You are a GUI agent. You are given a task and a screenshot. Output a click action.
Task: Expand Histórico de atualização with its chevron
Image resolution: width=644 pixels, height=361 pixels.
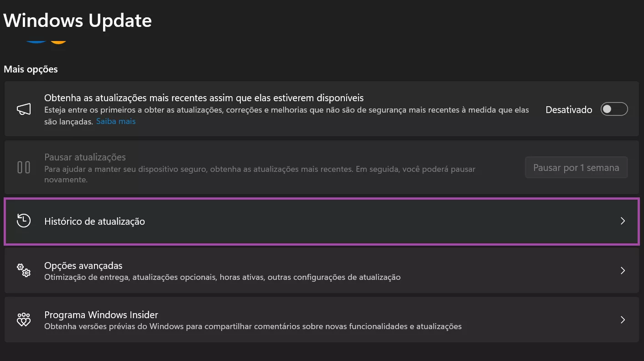(x=623, y=221)
